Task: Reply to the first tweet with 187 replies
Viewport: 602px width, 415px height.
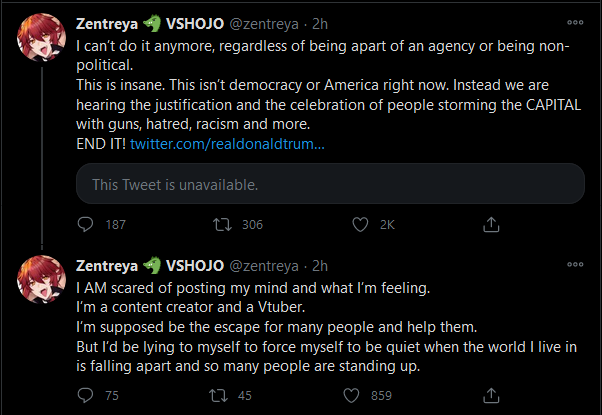Action: tap(86, 225)
